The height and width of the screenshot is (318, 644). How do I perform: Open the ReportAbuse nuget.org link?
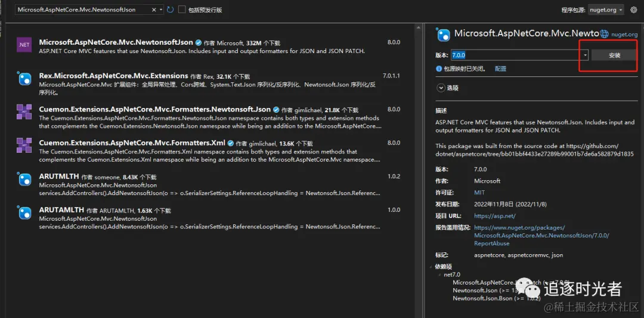click(541, 236)
